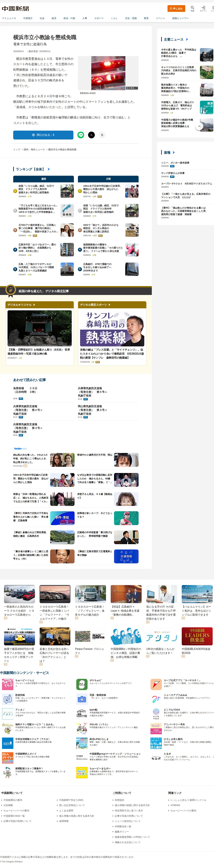
Task: Switch ranking to 月間 tab
Action: 108,179
